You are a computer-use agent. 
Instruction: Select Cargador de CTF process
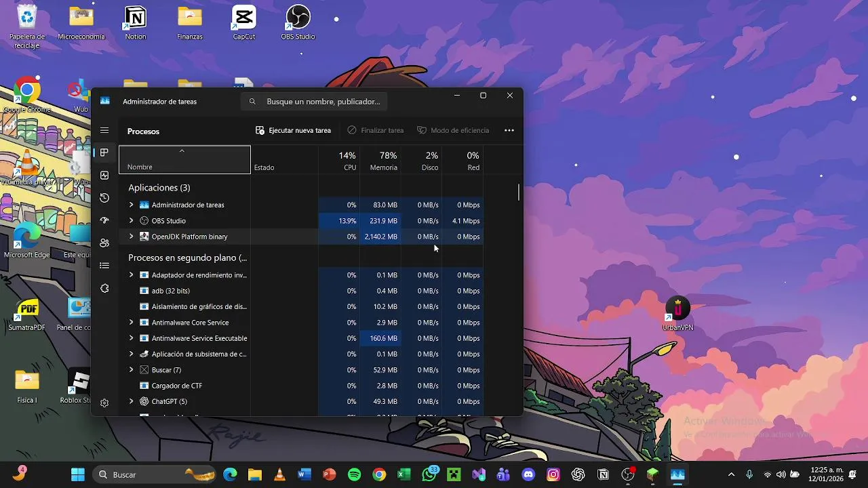(176, 386)
